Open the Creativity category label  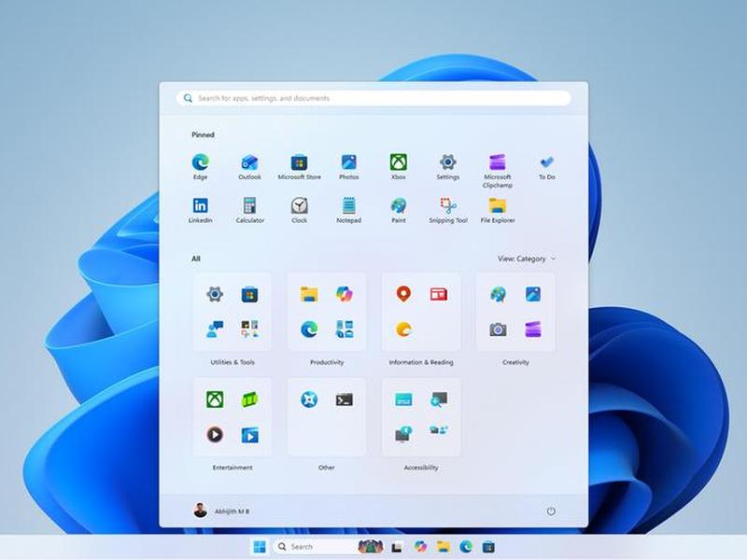coord(515,362)
